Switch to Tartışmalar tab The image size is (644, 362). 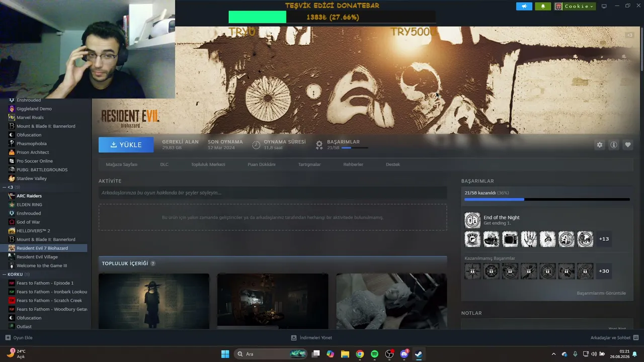(309, 164)
